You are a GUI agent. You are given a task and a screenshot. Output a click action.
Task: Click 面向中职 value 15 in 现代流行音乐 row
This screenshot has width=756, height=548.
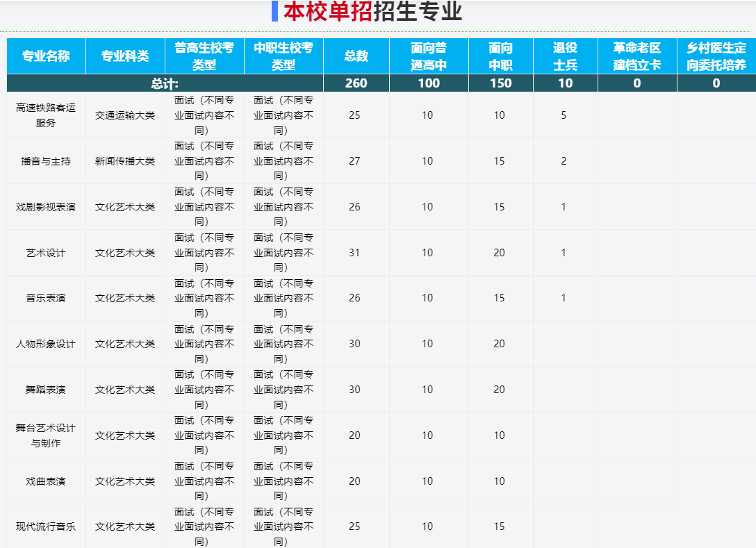coord(499,526)
